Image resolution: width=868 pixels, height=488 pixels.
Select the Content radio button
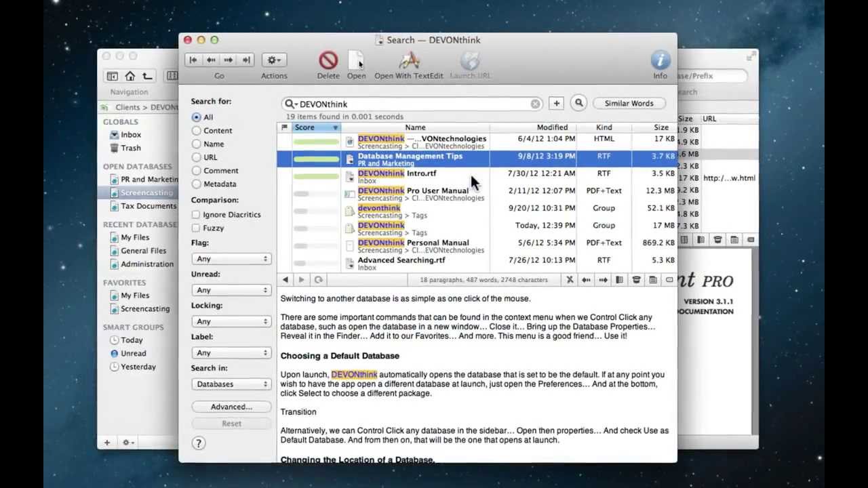click(x=197, y=131)
